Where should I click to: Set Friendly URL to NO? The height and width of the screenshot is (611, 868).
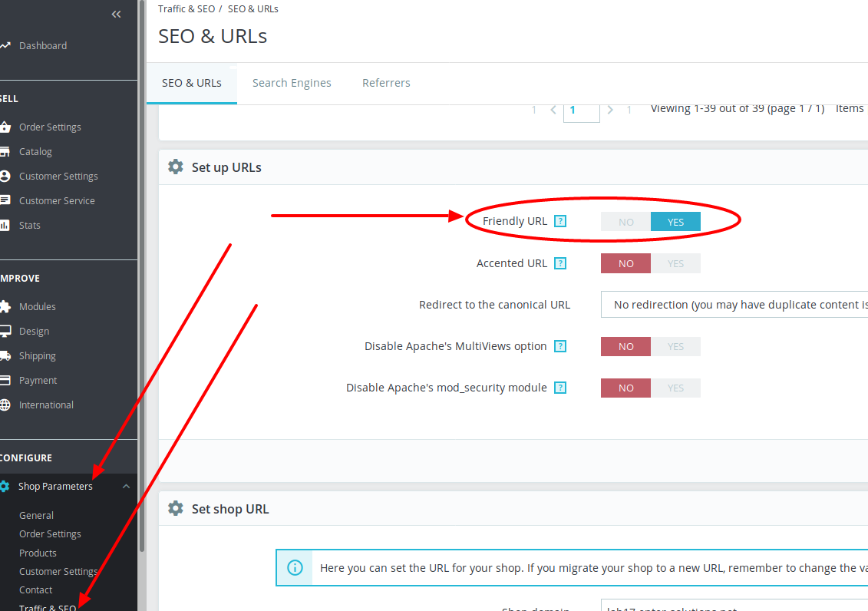[626, 222]
